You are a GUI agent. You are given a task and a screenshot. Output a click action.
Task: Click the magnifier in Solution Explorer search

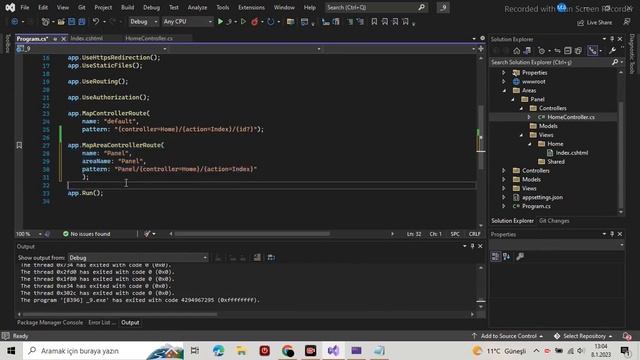coord(615,62)
